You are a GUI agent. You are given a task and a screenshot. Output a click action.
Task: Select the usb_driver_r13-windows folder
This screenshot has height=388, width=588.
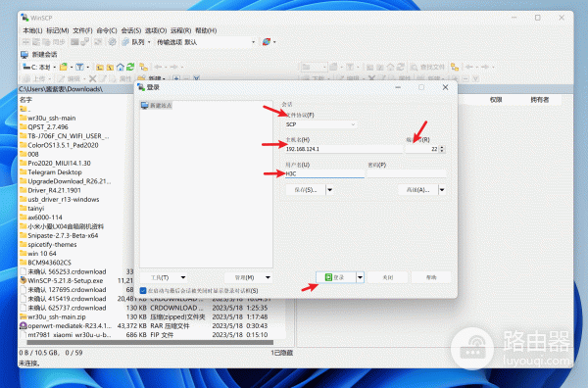coord(59,200)
